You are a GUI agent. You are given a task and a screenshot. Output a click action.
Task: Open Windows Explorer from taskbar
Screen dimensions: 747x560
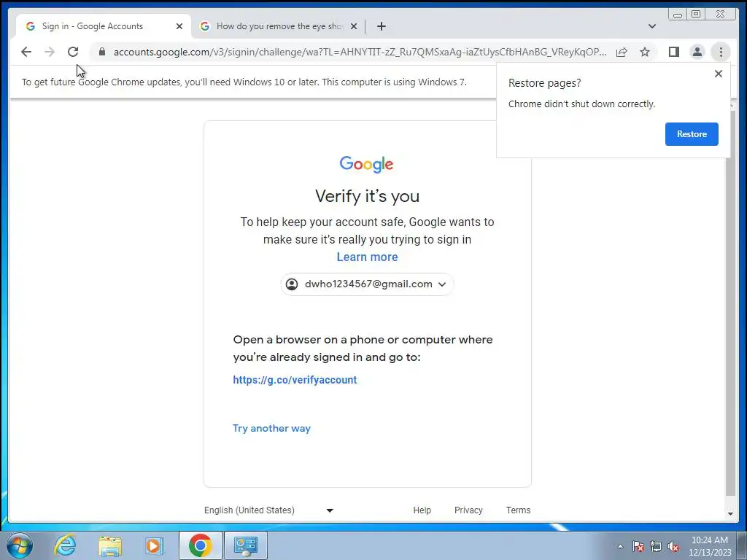point(110,545)
